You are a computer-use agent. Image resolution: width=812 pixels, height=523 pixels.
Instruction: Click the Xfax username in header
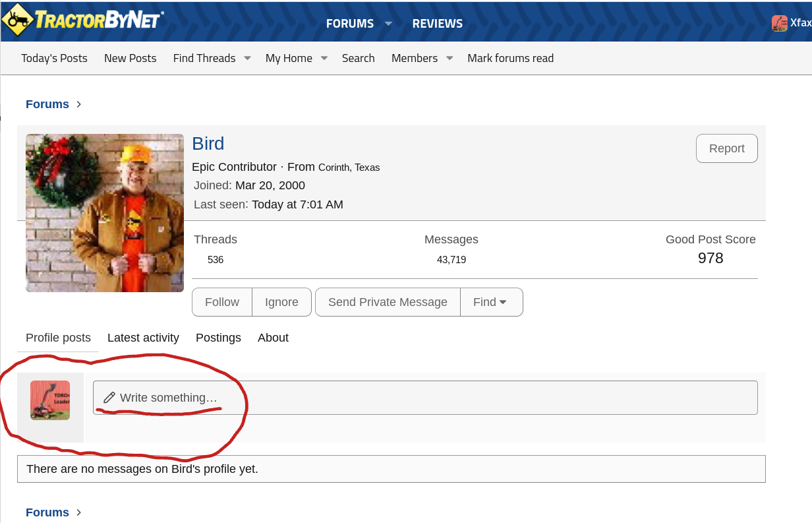coord(801,23)
